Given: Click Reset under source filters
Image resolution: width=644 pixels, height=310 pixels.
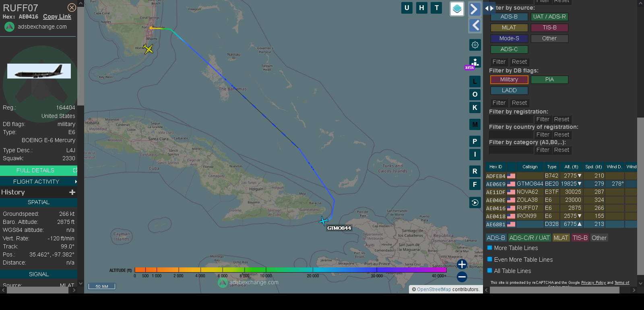Looking at the screenshot, I should 519,62.
